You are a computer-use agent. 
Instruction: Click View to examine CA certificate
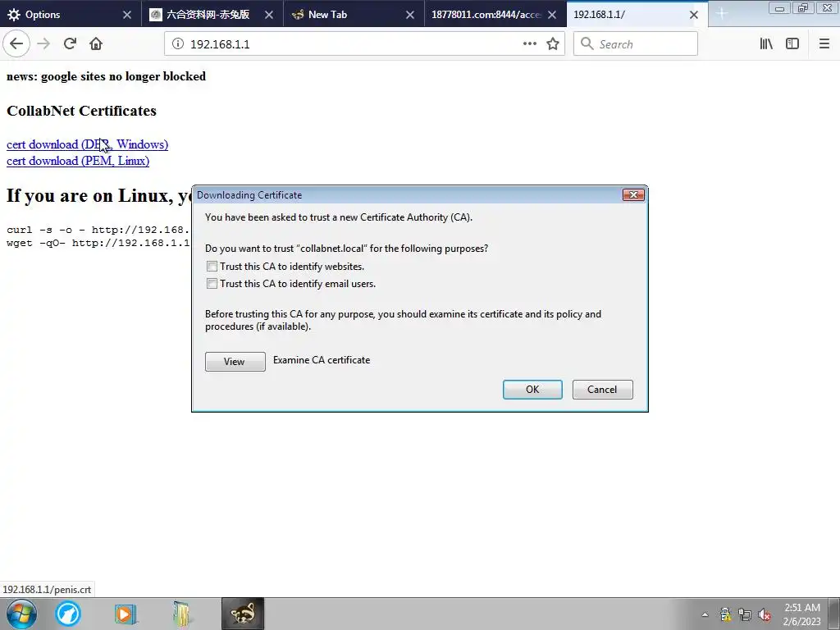pos(235,362)
